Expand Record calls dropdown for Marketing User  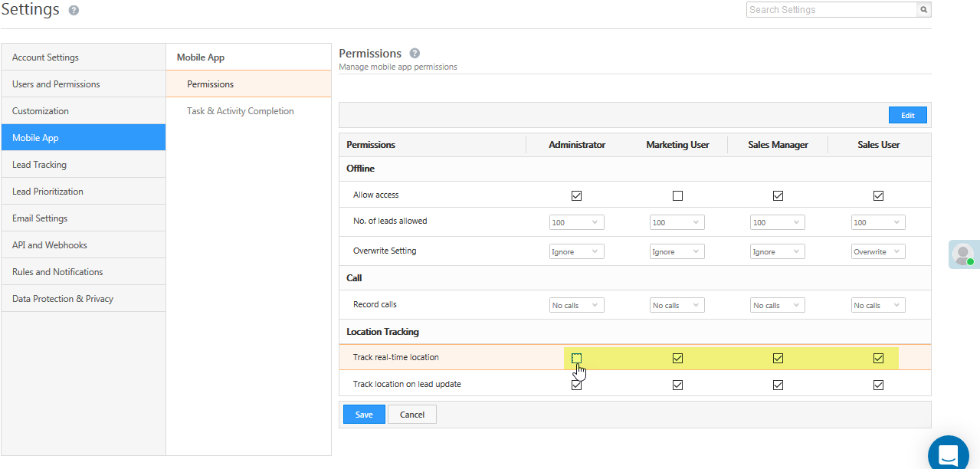coord(677,305)
